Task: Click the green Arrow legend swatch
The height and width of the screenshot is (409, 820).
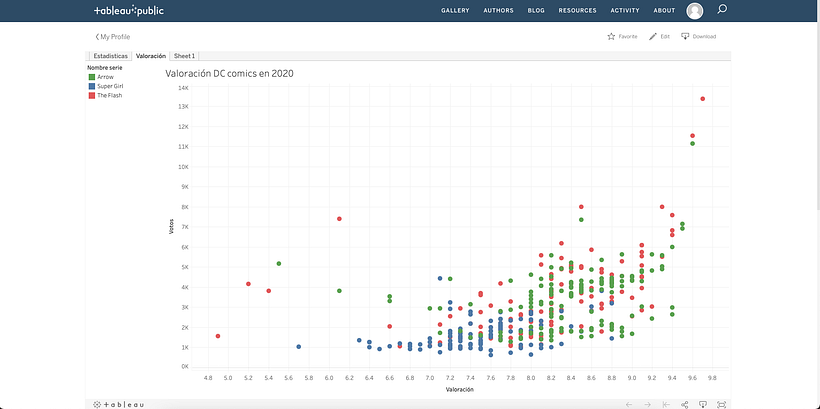Action: 91,77
